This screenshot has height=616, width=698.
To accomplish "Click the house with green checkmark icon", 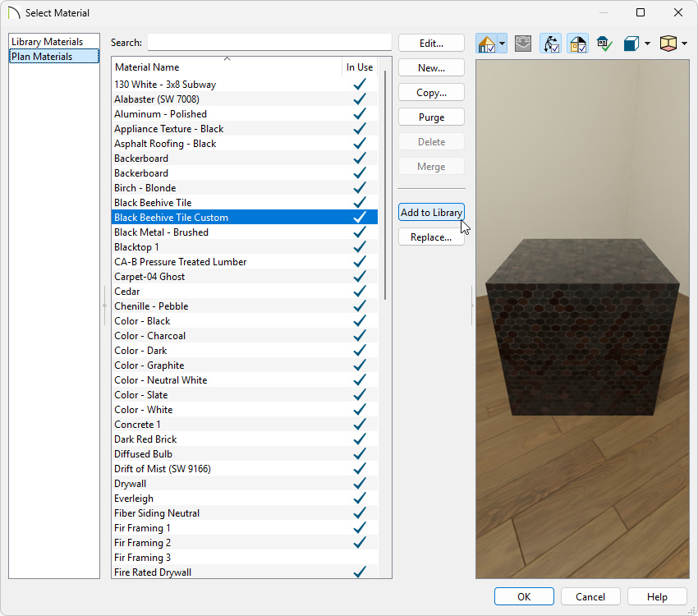I will [x=604, y=44].
